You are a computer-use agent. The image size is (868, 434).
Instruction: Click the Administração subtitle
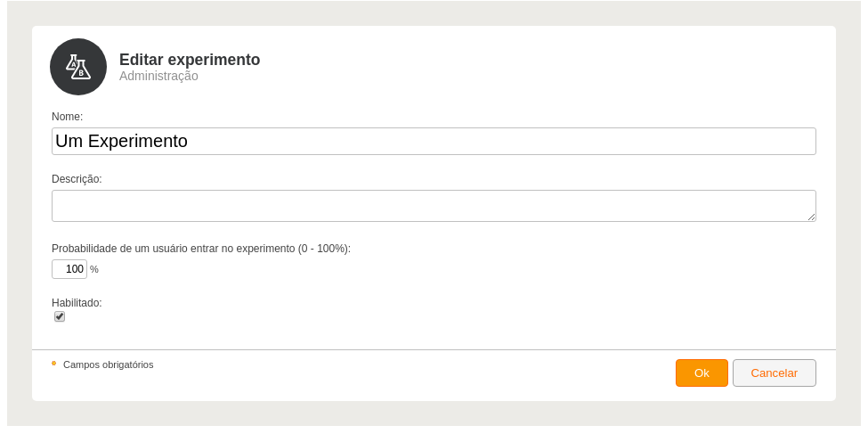[x=158, y=76]
